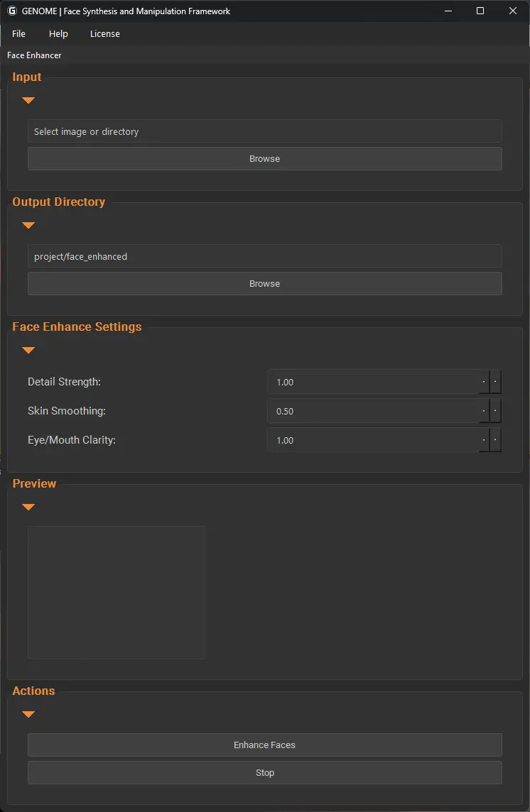This screenshot has width=530, height=812.
Task: Click the GENOME app logo icon
Action: (12, 11)
